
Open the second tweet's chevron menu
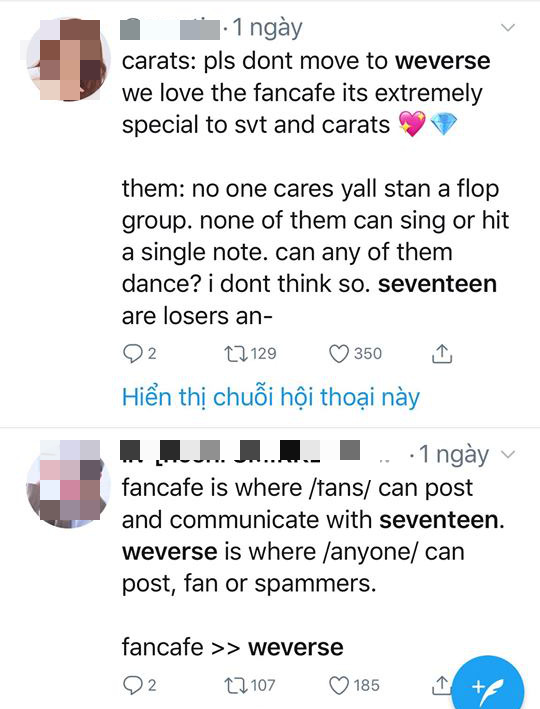tap(509, 454)
